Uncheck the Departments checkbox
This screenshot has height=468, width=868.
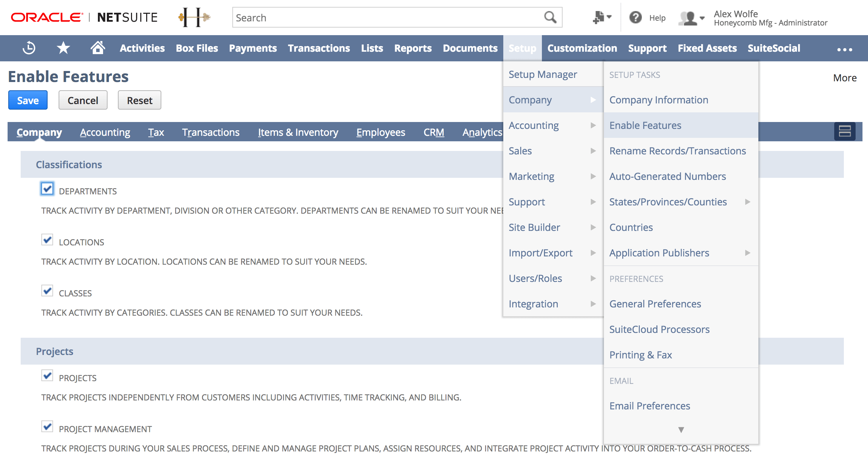pyautogui.click(x=47, y=189)
